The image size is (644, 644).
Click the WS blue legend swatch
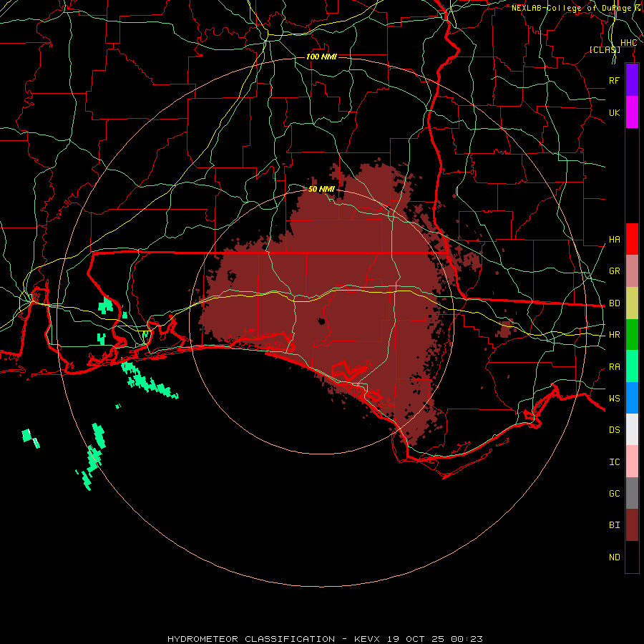[632, 398]
